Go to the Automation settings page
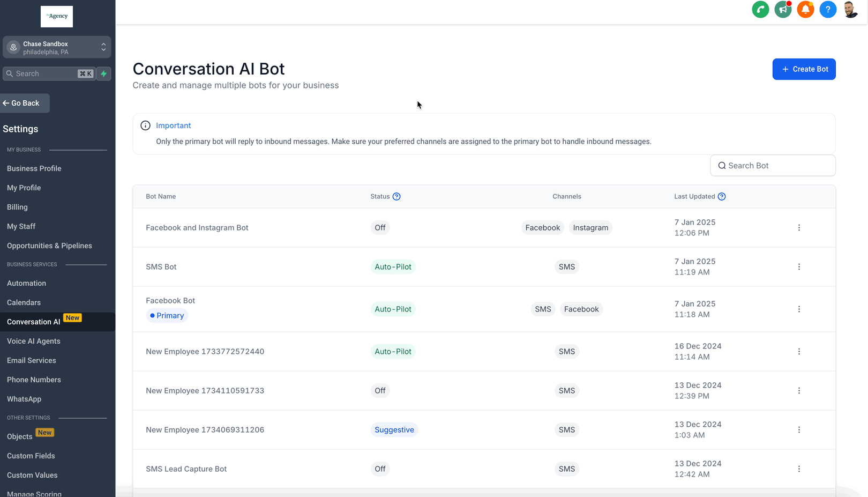Viewport: 868px width, 497px height. coord(26,283)
